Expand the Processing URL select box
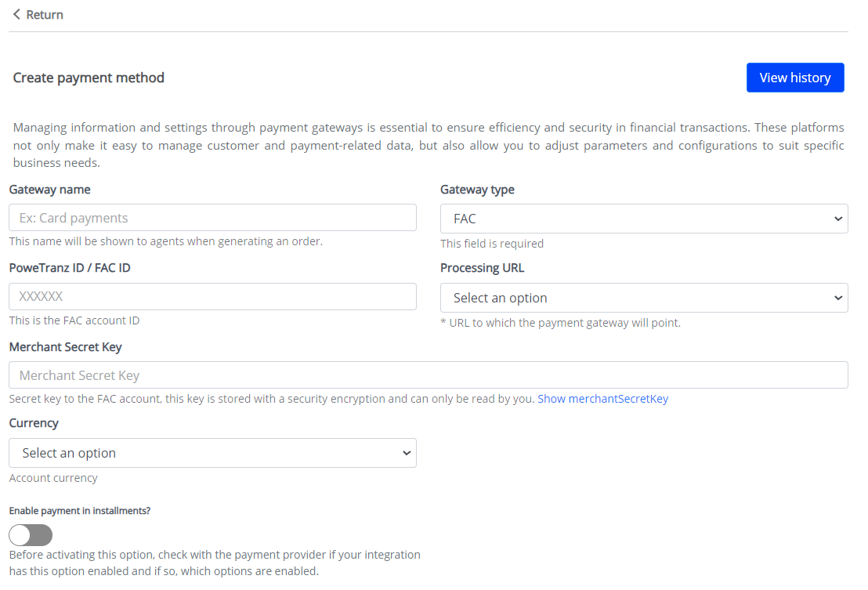Viewport: 868px width, 590px height. click(x=643, y=298)
